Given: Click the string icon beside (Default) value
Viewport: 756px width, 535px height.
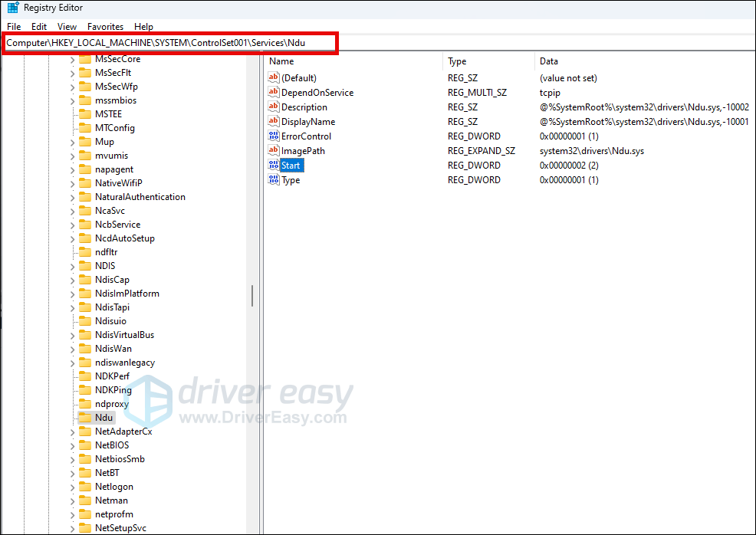Looking at the screenshot, I should click(x=273, y=78).
